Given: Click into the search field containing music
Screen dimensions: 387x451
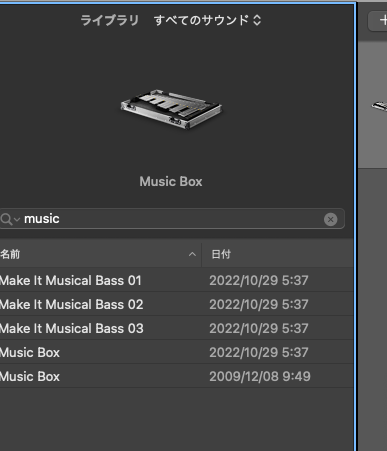Looking at the screenshot, I should (x=172, y=219).
